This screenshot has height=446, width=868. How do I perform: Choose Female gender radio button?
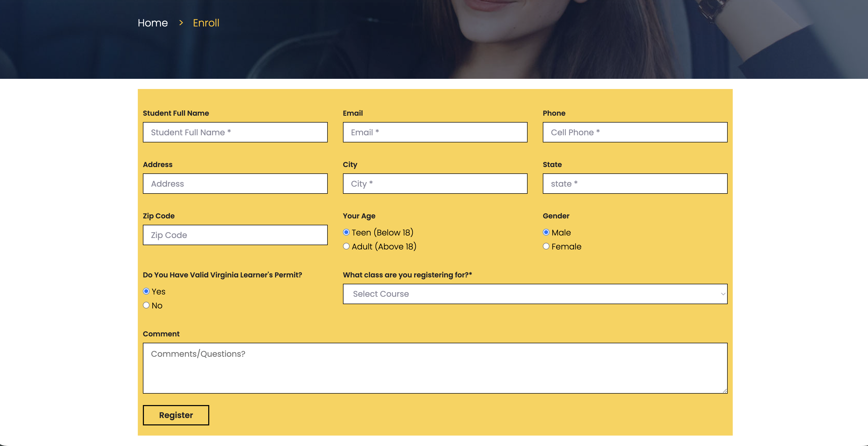[x=546, y=246]
